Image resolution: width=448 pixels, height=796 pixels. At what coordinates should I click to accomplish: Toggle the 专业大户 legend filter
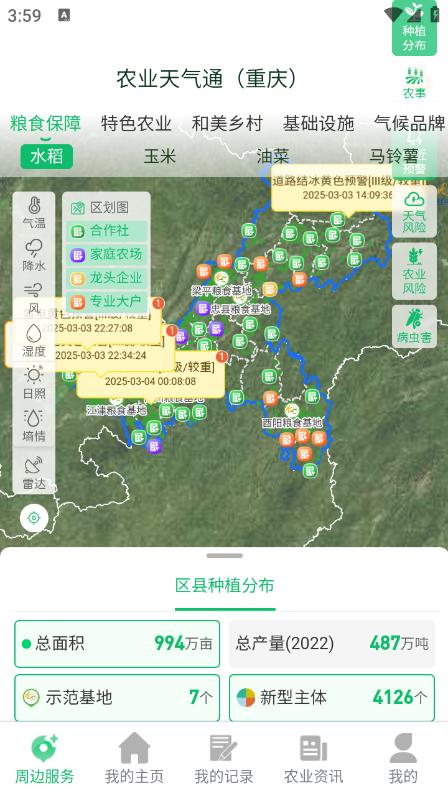point(107,302)
